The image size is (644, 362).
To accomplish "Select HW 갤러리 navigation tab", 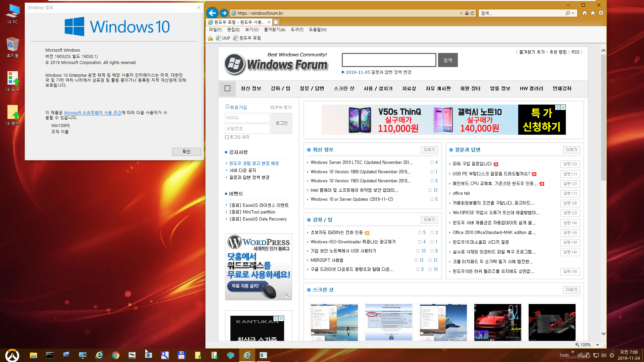I will tap(531, 88).
